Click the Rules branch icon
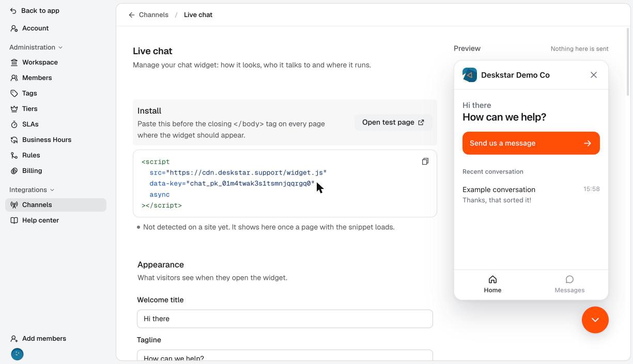The height and width of the screenshot is (364, 633). 14,155
